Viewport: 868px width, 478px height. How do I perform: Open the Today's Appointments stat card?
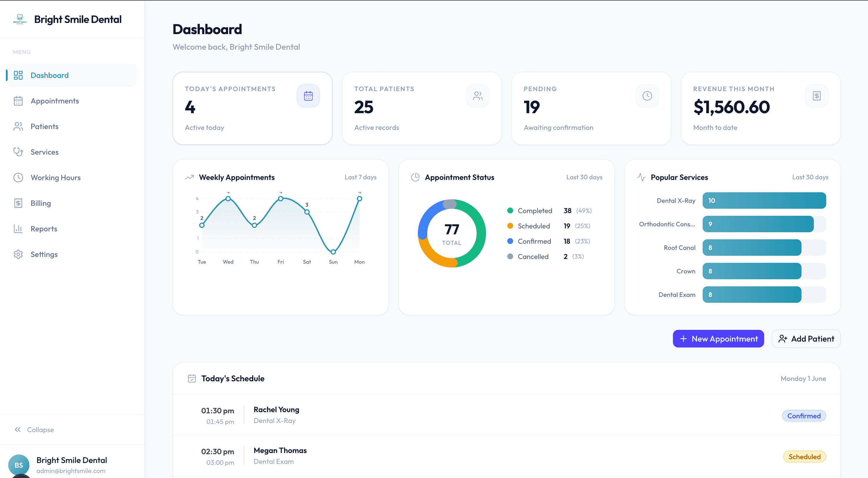point(252,108)
